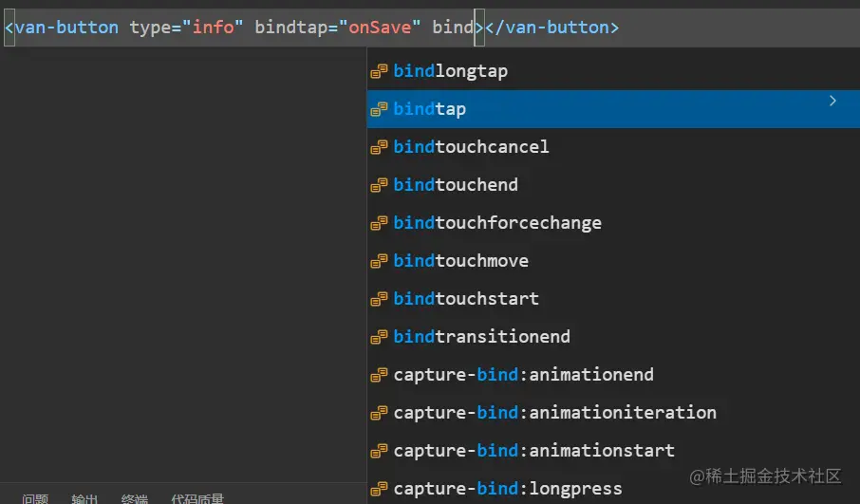The height and width of the screenshot is (504, 860).
Task: Click the event icon beside bindlongtap
Action: (x=379, y=71)
